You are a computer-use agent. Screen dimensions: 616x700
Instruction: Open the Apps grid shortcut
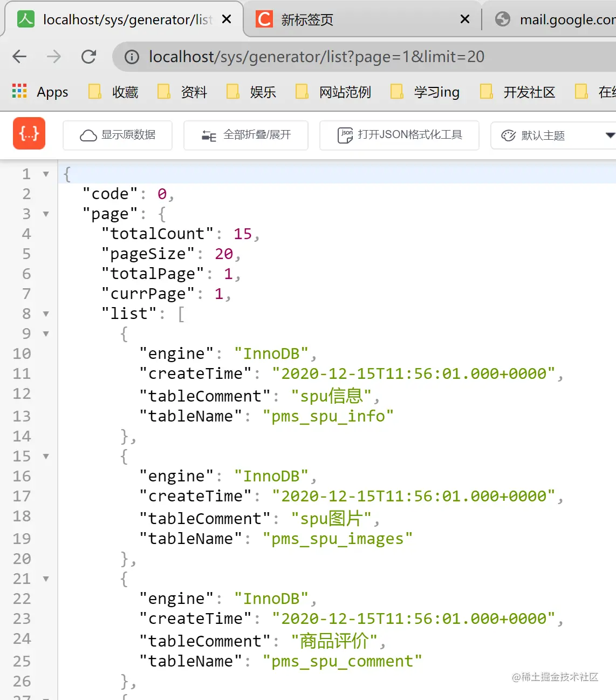click(x=40, y=92)
